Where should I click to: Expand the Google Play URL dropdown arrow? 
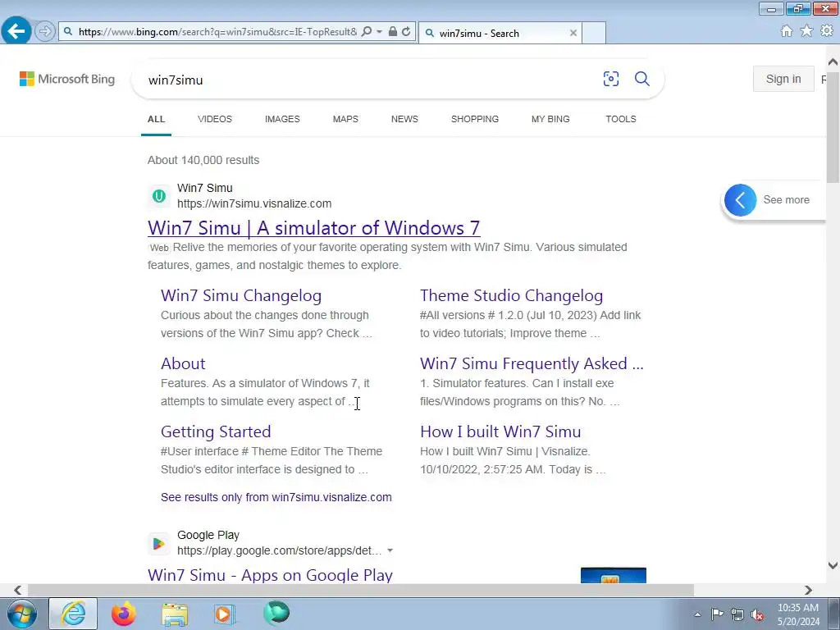[x=390, y=550]
